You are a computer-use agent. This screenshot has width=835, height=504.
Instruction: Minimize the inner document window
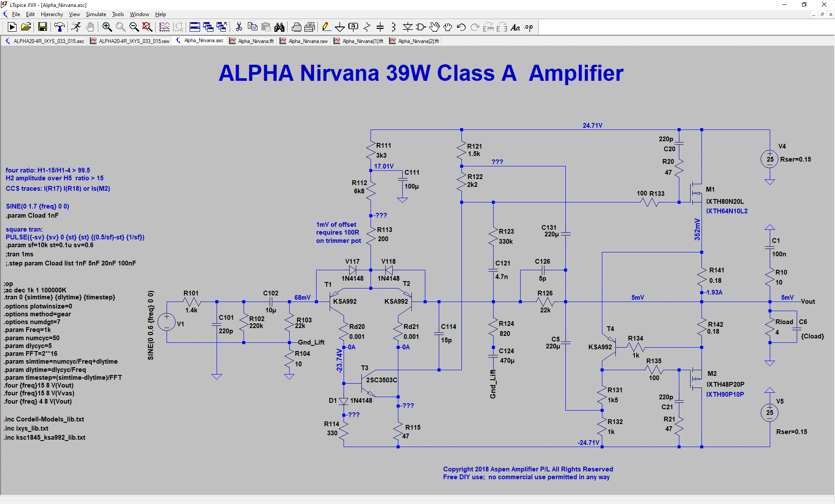[813, 14]
